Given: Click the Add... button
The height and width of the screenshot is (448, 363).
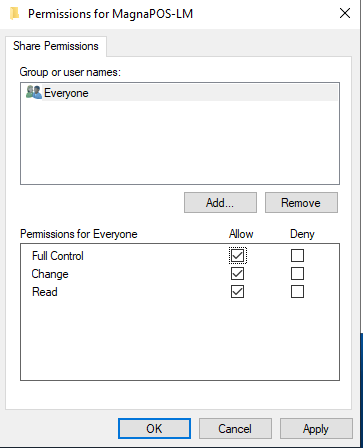Looking at the screenshot, I should pyautogui.click(x=220, y=202).
